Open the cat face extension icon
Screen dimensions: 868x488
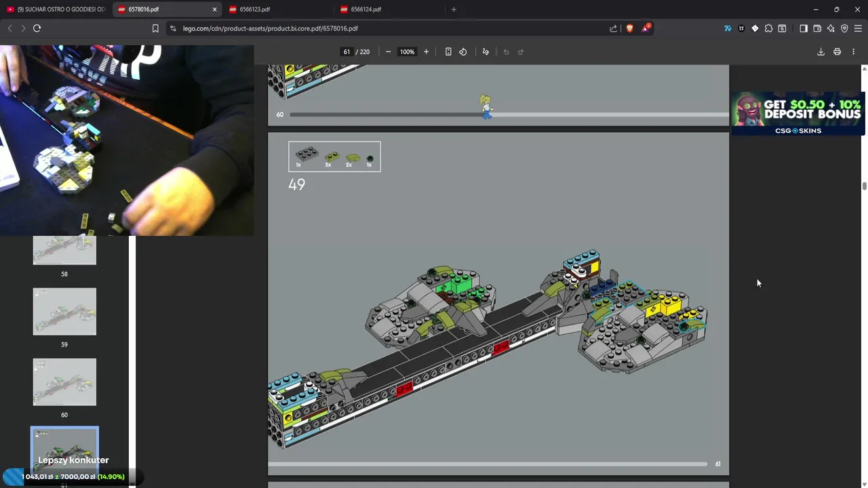(x=741, y=28)
